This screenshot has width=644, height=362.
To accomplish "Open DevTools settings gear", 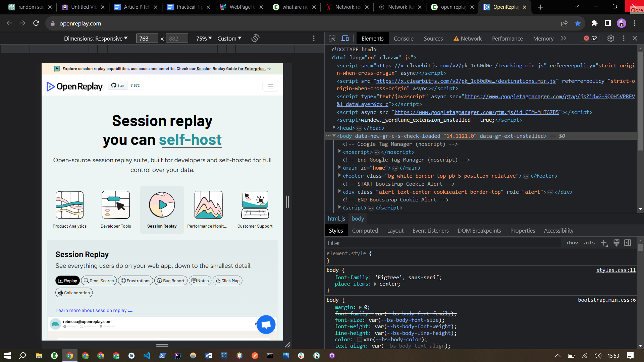I will click(611, 39).
